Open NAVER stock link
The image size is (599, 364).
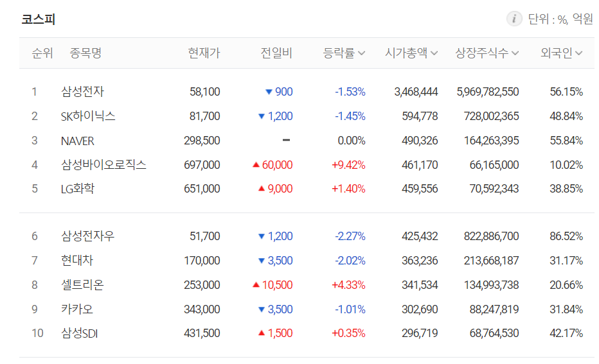[x=78, y=141]
